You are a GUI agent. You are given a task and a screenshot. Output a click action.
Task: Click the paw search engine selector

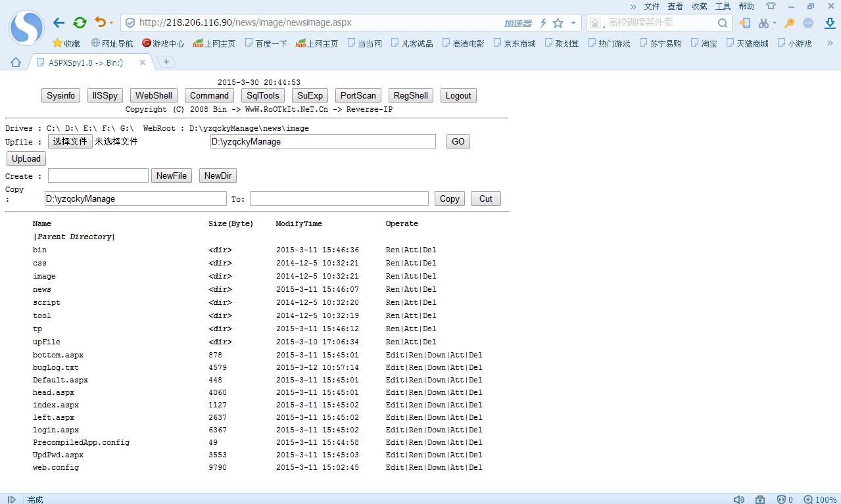595,23
